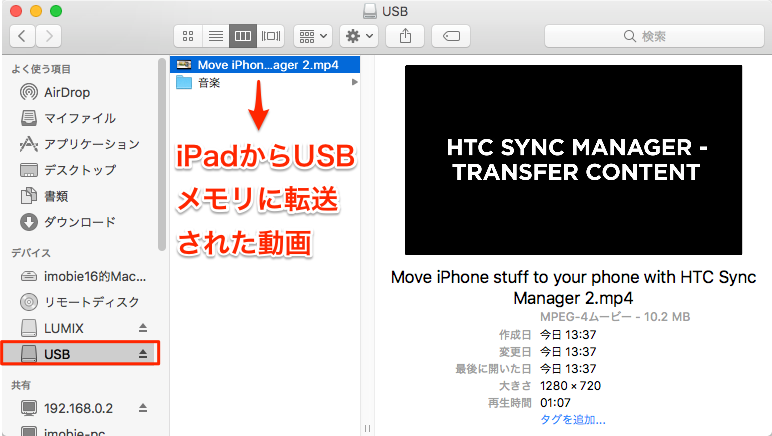Click the preview file name text

pyautogui.click(x=573, y=287)
